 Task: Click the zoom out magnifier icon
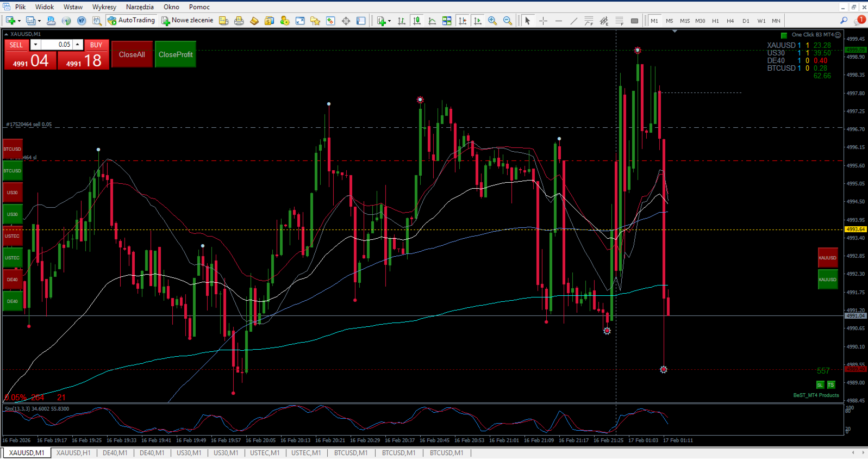[508, 21]
